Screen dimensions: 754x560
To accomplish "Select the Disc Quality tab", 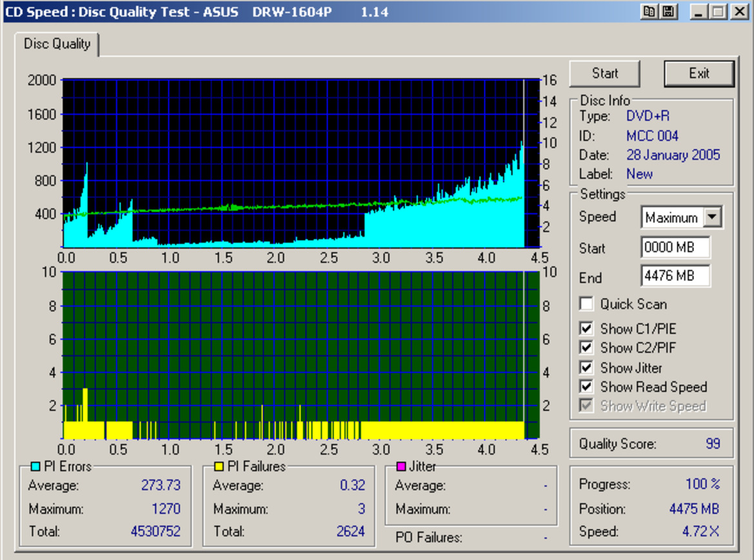I will (57, 44).
